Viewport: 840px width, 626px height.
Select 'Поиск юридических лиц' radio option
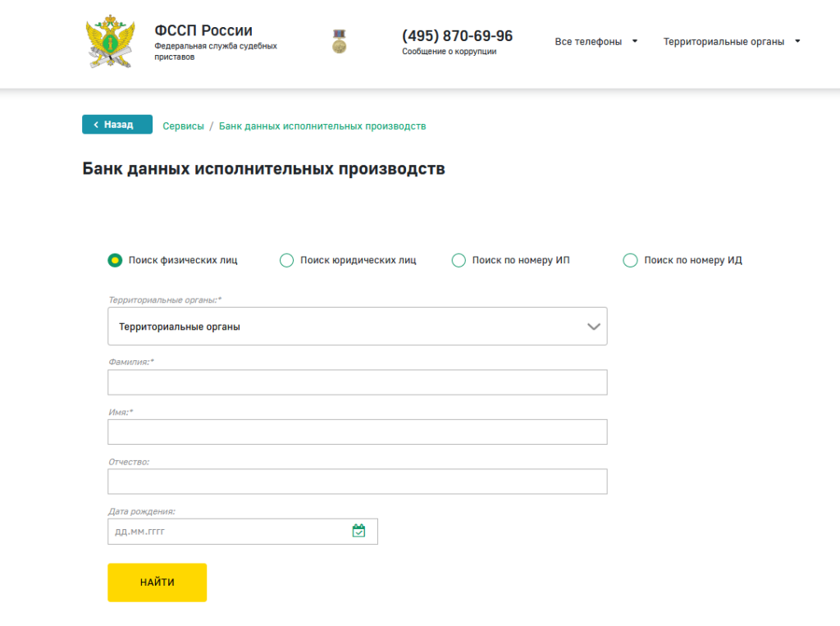286,260
